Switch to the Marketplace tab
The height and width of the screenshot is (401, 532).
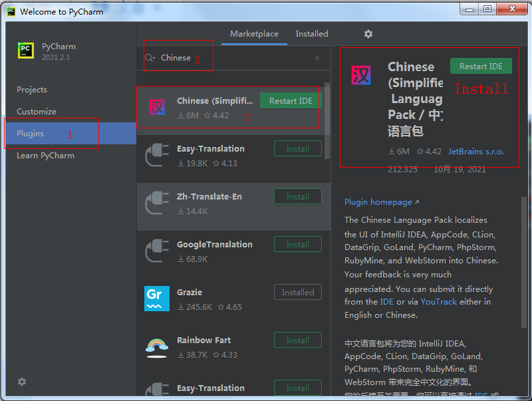tap(254, 34)
